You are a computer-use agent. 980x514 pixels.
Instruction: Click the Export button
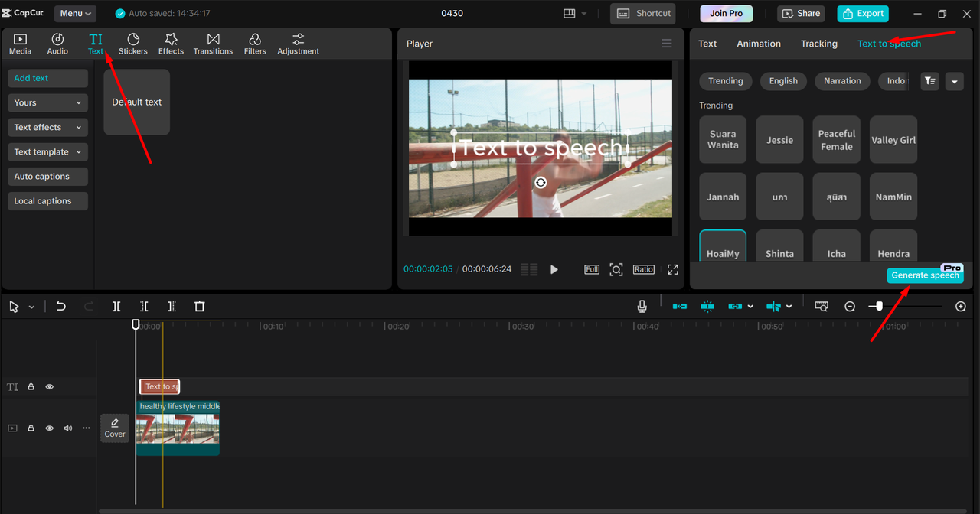[x=862, y=13]
